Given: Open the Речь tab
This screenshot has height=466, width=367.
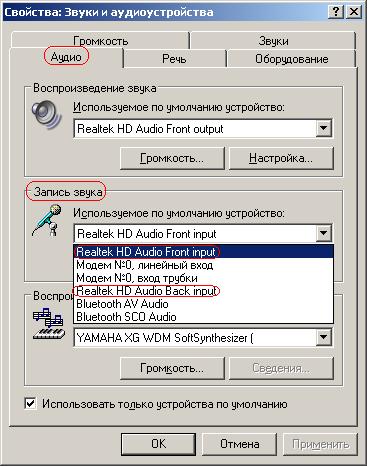Looking at the screenshot, I should coord(174,59).
